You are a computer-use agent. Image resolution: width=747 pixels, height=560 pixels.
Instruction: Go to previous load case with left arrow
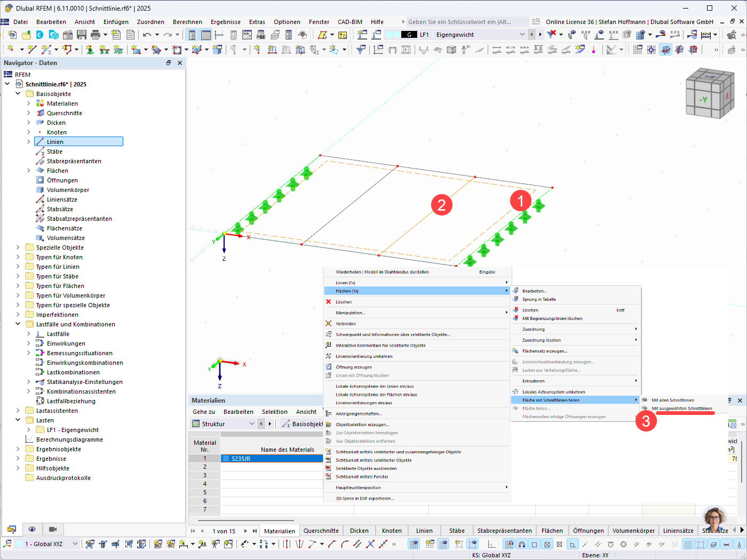pos(531,34)
